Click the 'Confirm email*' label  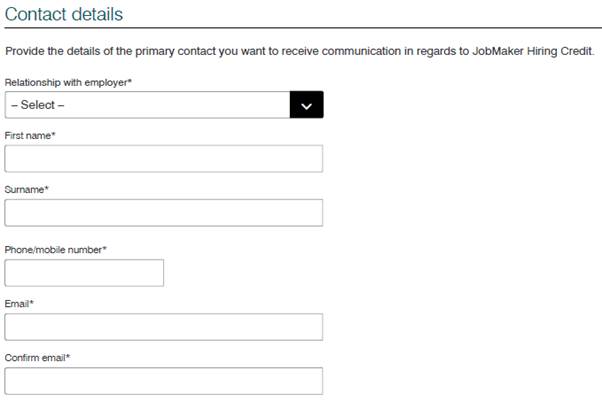(37, 357)
